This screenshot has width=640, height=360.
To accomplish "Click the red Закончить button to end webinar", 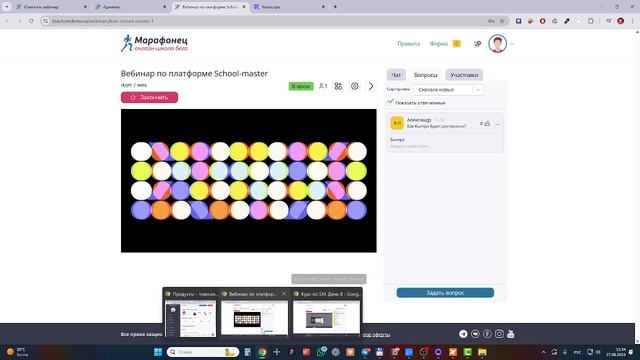I will click(149, 97).
